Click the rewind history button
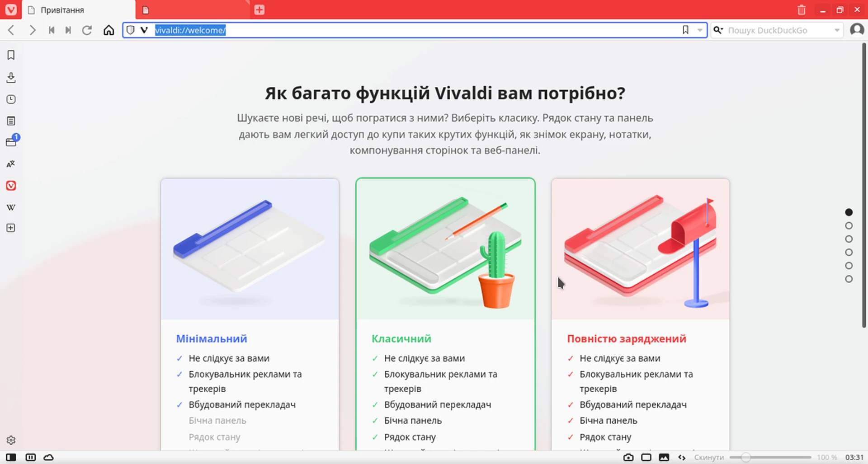This screenshot has height=464, width=868. [52, 30]
